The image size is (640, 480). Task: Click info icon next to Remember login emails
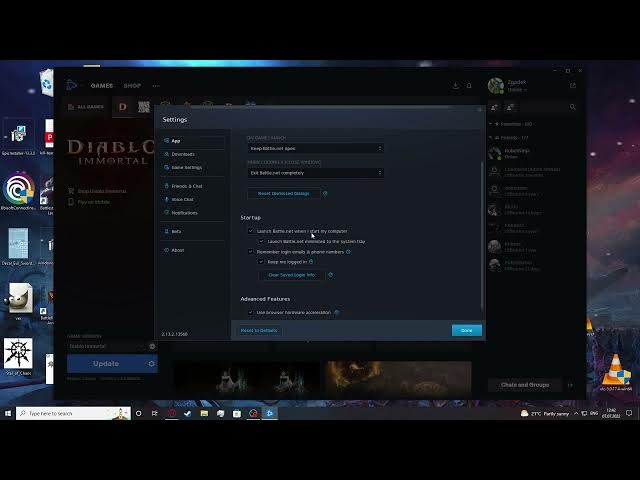click(x=348, y=252)
